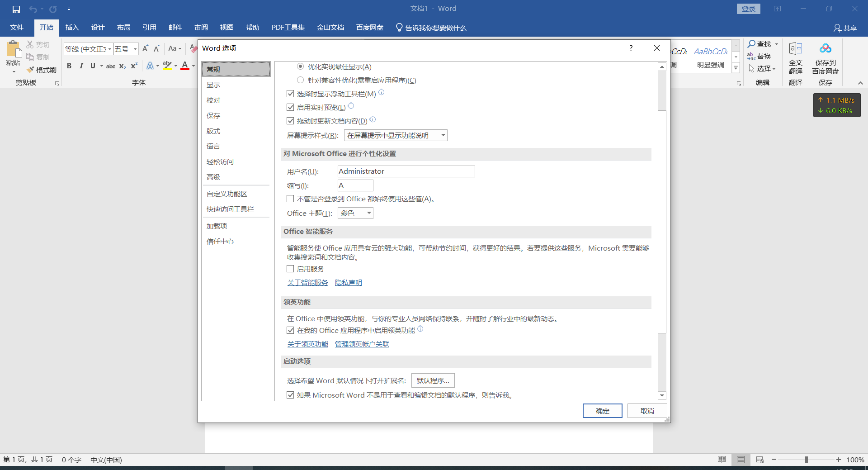The height and width of the screenshot is (470, 868).
Task: Click the strikethrough abc icon
Action: (111, 66)
